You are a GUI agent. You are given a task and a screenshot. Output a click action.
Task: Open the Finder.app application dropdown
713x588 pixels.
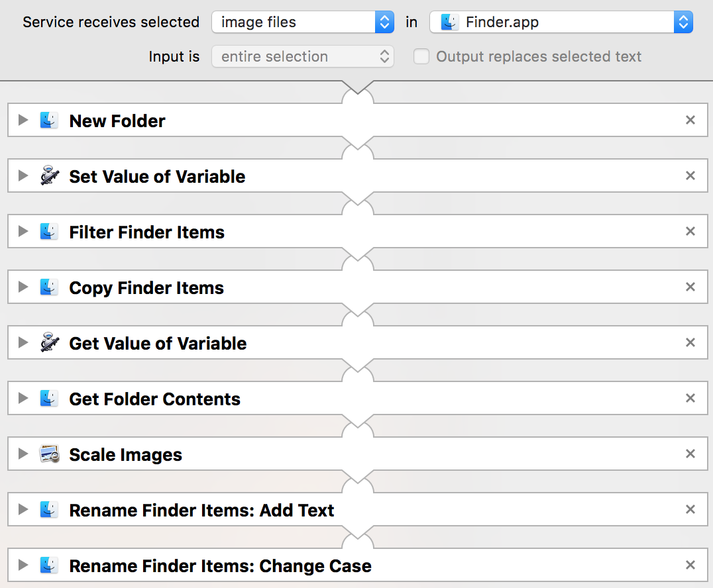(561, 22)
